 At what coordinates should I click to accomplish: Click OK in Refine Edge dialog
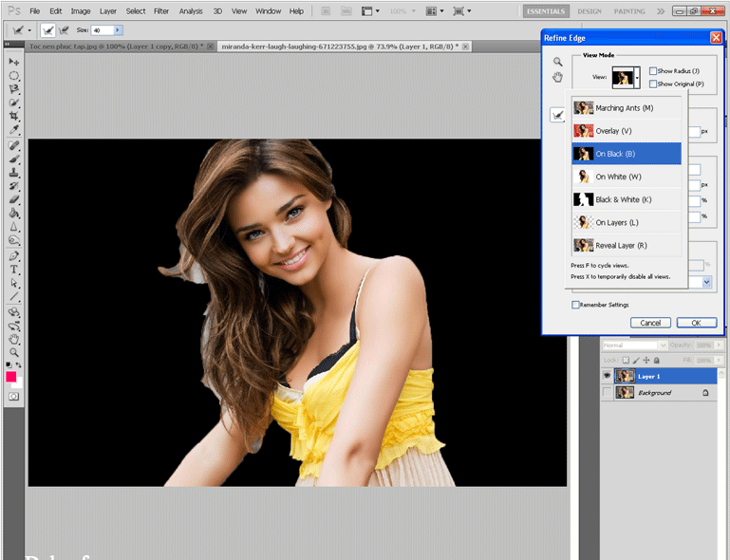click(x=696, y=323)
